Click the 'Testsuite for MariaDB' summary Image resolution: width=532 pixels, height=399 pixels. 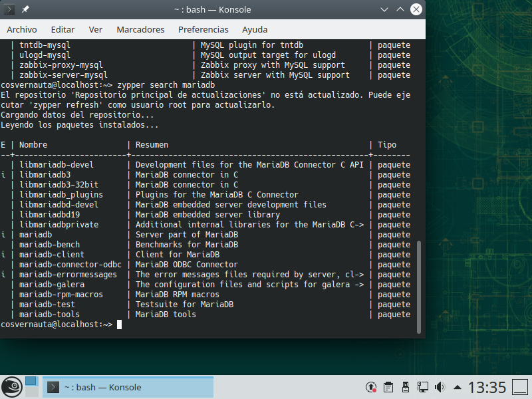coord(184,305)
